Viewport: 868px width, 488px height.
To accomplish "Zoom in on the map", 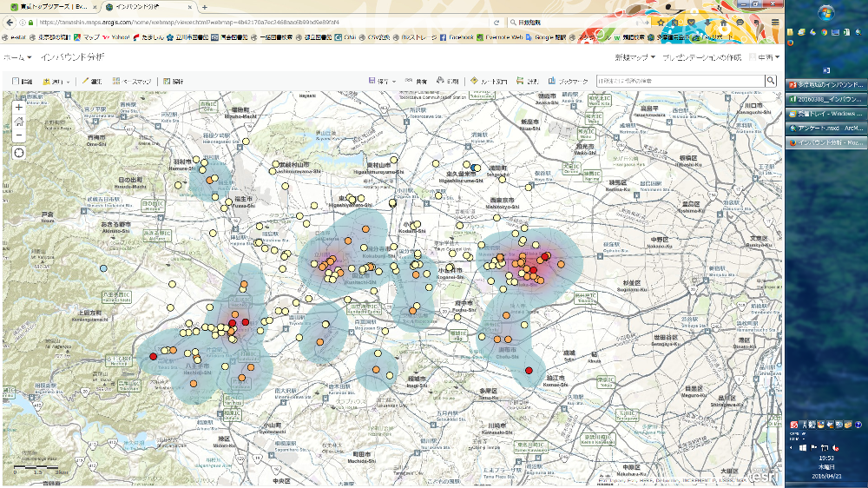I will point(19,107).
